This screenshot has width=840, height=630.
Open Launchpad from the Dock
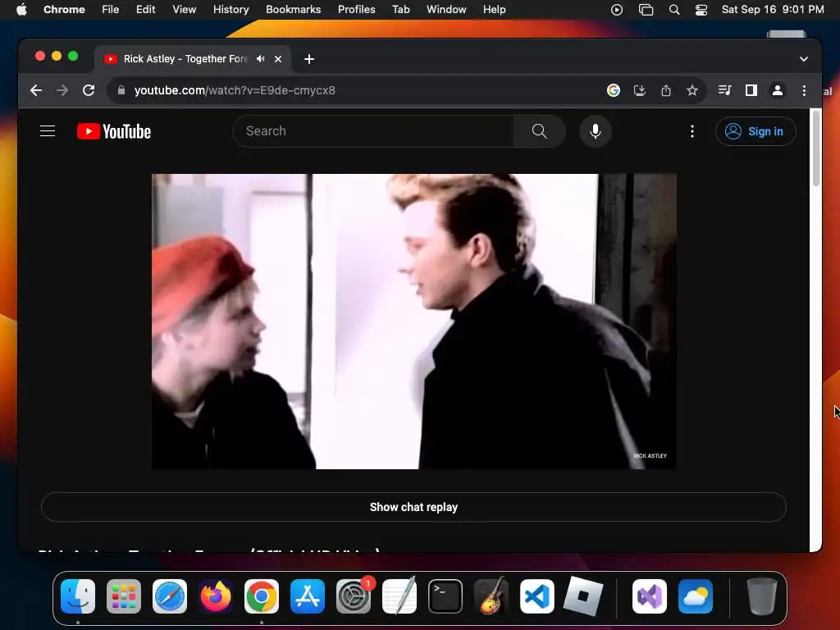[x=124, y=596]
